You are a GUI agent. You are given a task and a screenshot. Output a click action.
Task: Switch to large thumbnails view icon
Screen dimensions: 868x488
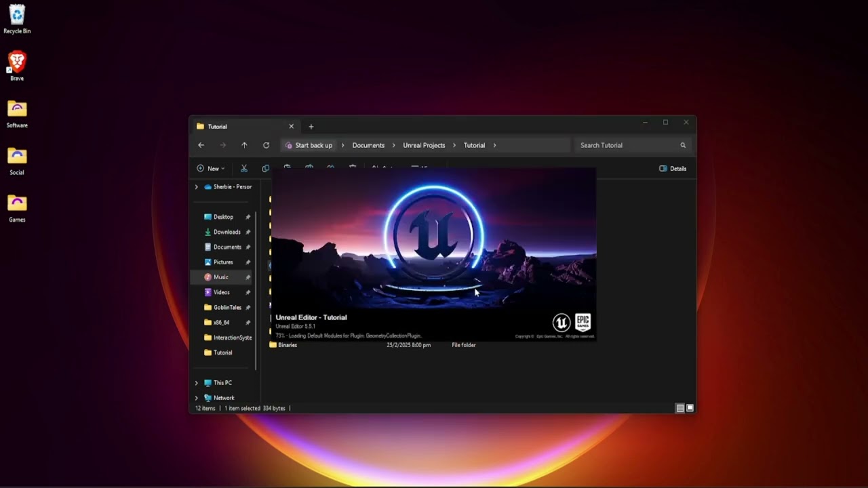pyautogui.click(x=690, y=408)
